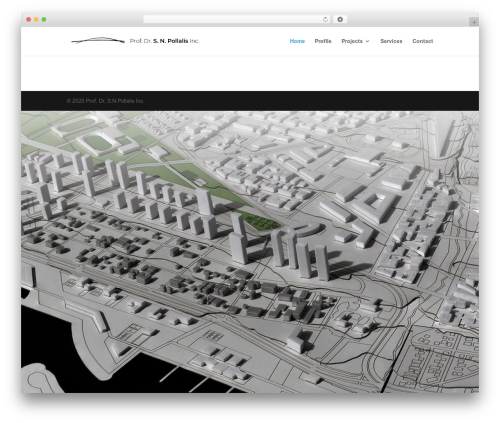The height and width of the screenshot is (423, 500).
Task: Click the © 2020 Prof. Dr. S.N.Pollalis Inc. footer text
Action: tap(105, 101)
